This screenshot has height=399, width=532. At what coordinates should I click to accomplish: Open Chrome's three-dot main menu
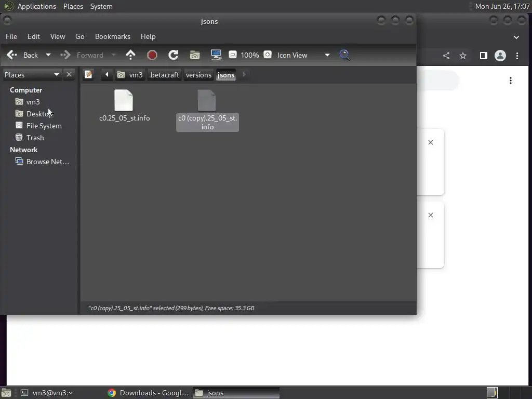[517, 56]
